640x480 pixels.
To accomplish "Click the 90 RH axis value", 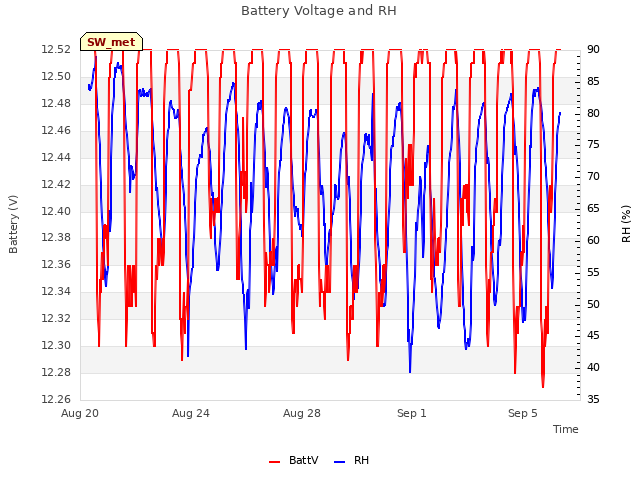I will click(x=593, y=49).
